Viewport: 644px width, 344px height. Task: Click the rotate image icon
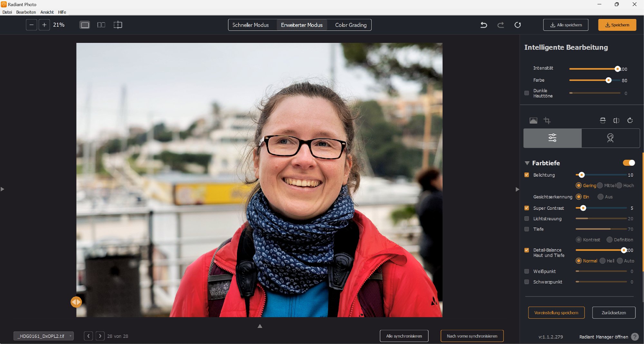(x=630, y=120)
